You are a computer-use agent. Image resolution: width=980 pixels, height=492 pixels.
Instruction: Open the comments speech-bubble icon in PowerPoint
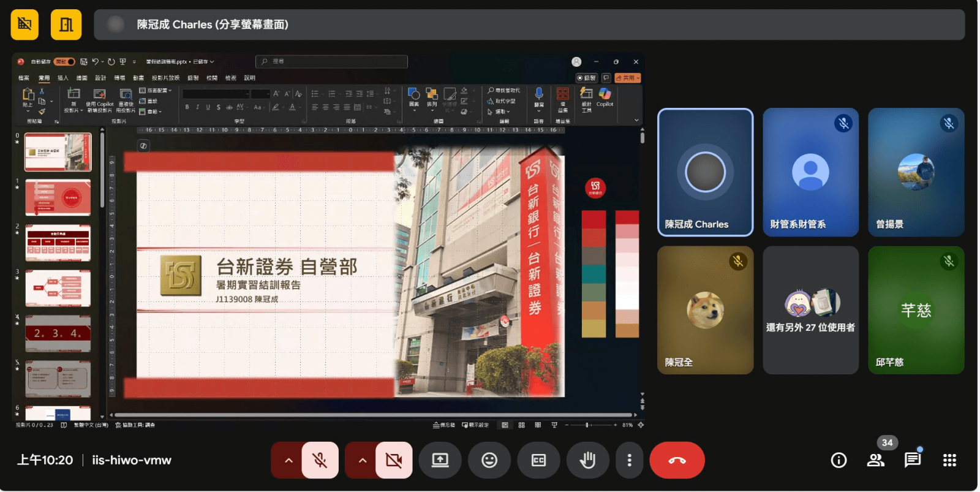point(606,78)
